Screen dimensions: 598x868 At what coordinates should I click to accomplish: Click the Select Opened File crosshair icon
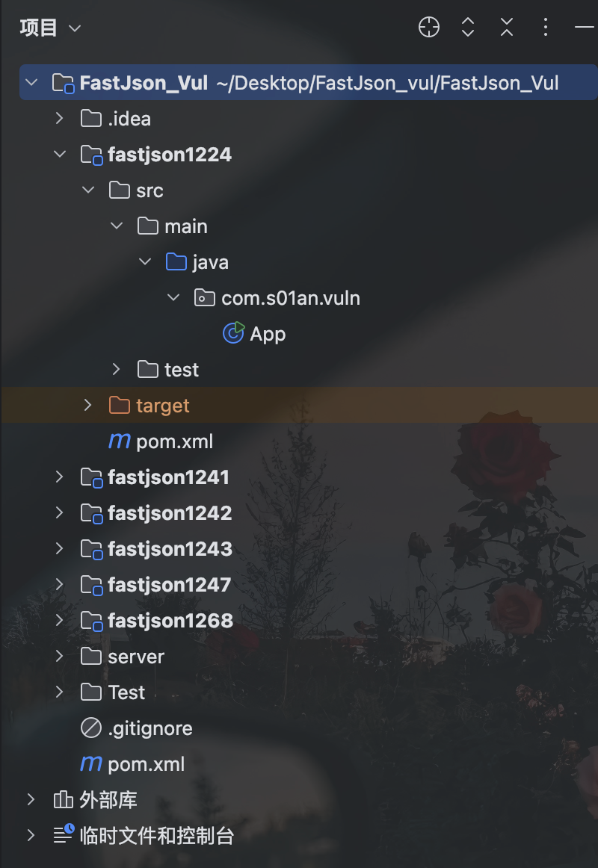(429, 27)
